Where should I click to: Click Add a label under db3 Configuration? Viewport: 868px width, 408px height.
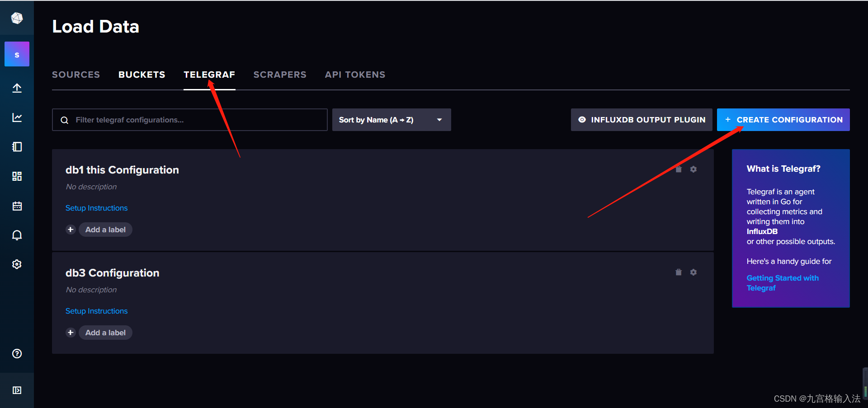tap(105, 333)
